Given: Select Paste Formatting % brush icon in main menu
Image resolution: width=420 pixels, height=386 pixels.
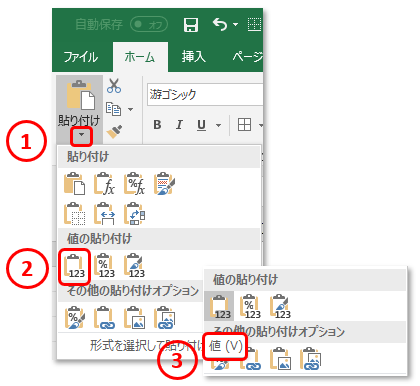Looking at the screenshot, I should (74, 318).
